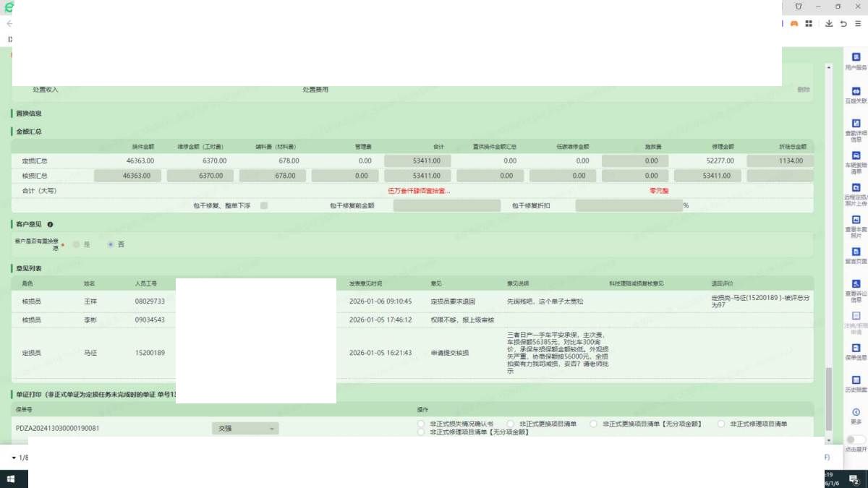Viewport: 868px width, 488px height.
Task: Open 车辆拆装清单 sidebar icon
Action: [856, 156]
